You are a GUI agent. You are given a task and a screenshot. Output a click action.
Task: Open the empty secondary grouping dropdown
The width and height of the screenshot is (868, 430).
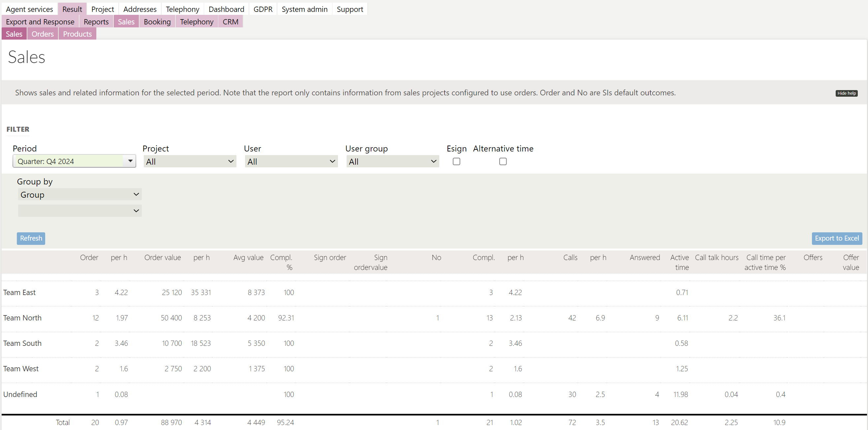pos(79,211)
